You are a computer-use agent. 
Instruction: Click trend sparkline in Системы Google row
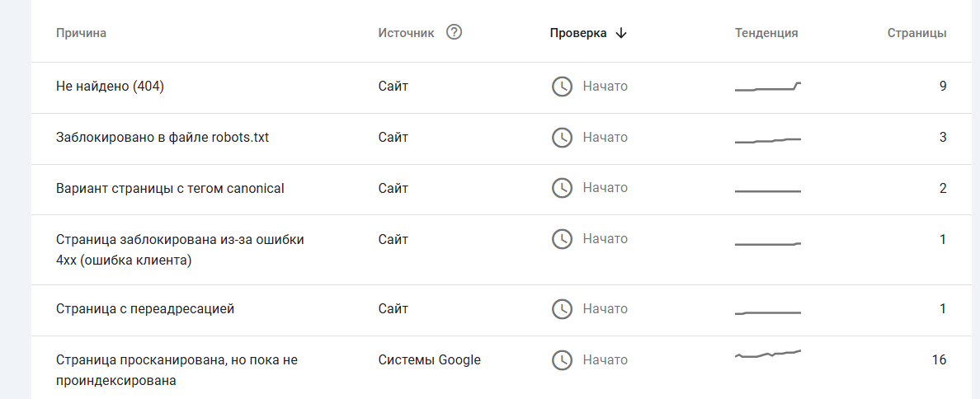(x=767, y=354)
